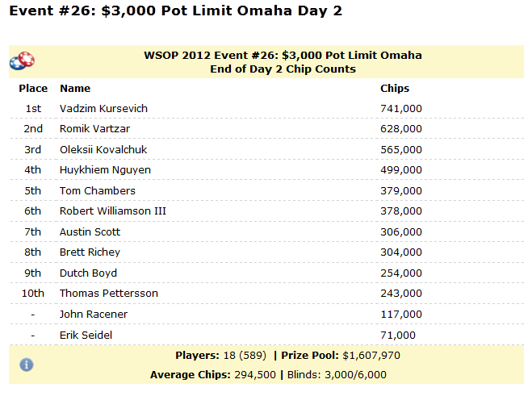Screen dimensions: 532x396
Task: Click the Event #26 page heading
Action: [x=176, y=10]
